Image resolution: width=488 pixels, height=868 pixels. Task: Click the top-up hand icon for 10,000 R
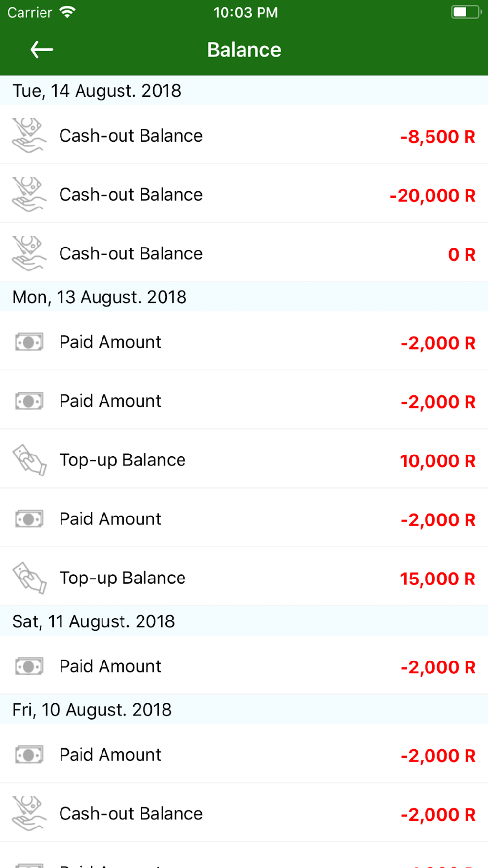(29, 460)
